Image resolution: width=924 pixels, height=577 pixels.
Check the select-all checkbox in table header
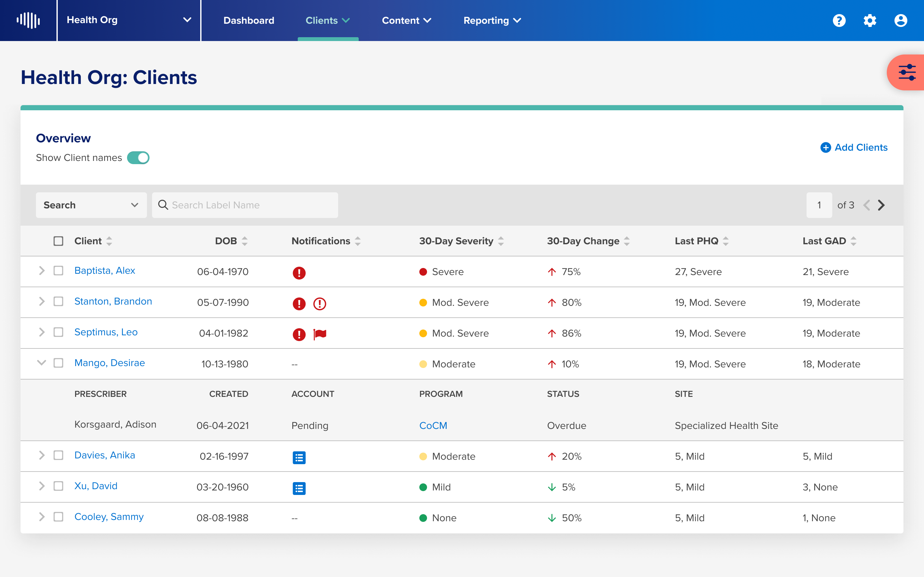58,241
